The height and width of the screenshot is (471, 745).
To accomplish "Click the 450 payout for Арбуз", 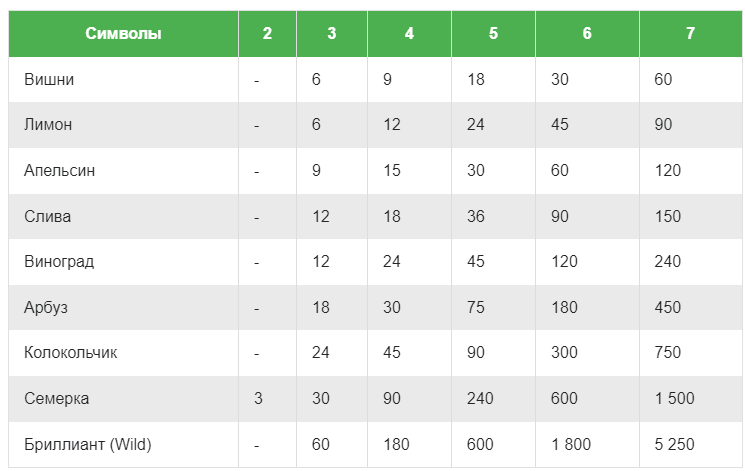I will pos(668,307).
